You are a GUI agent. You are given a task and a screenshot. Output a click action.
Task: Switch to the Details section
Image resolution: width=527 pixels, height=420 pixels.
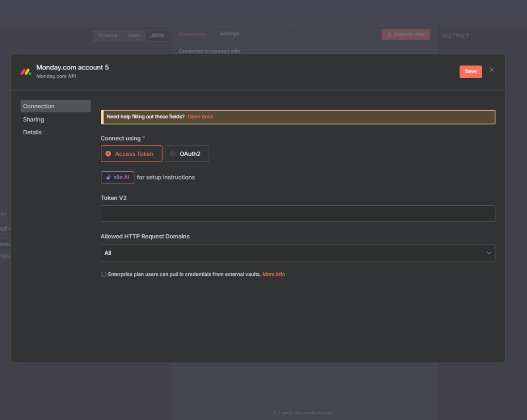tap(32, 132)
